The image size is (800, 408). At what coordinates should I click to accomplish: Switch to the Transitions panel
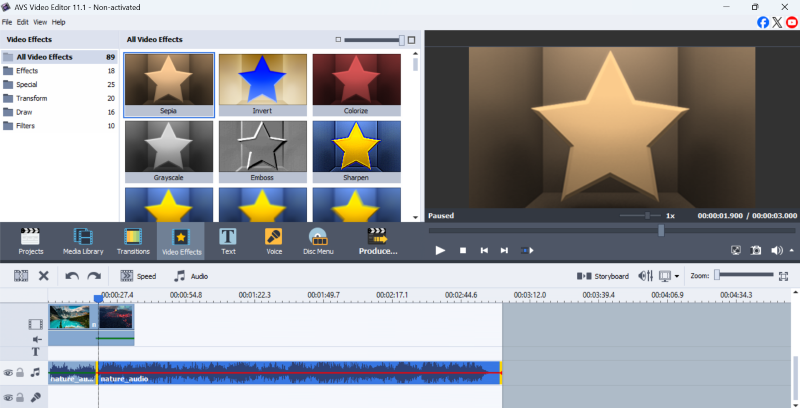(x=133, y=241)
